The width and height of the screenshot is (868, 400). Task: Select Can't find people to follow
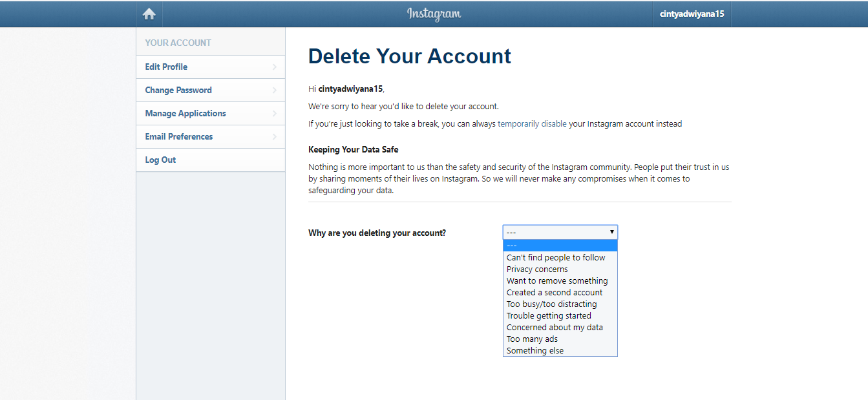[x=556, y=258]
